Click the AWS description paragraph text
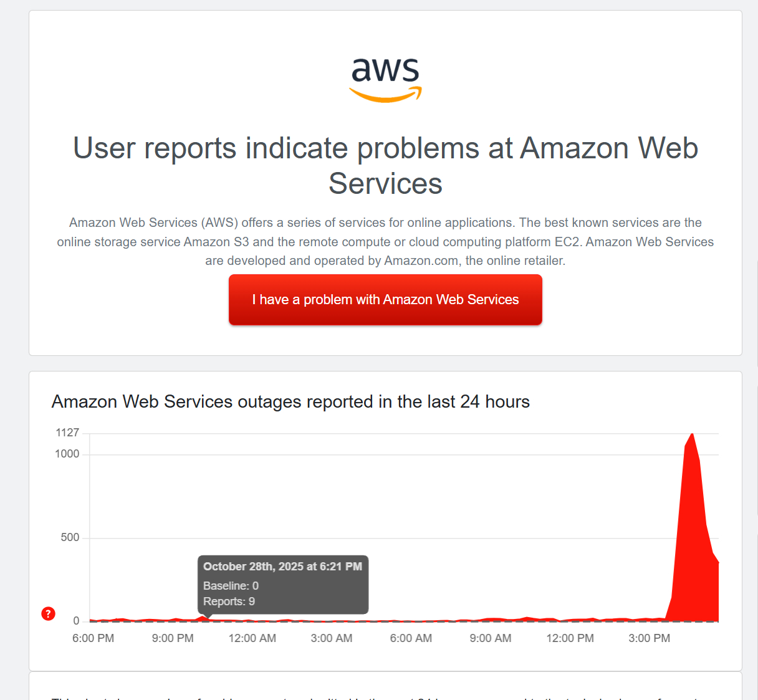 [385, 241]
